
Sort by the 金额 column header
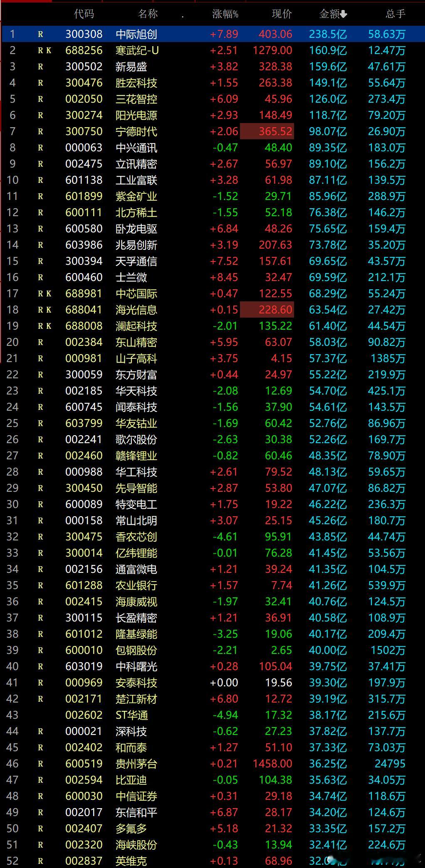[x=329, y=14]
